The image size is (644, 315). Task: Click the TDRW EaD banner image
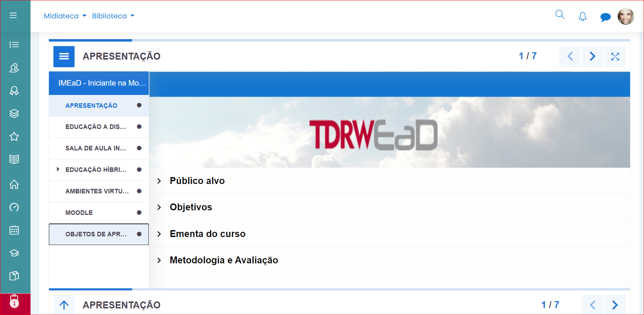pyautogui.click(x=389, y=132)
